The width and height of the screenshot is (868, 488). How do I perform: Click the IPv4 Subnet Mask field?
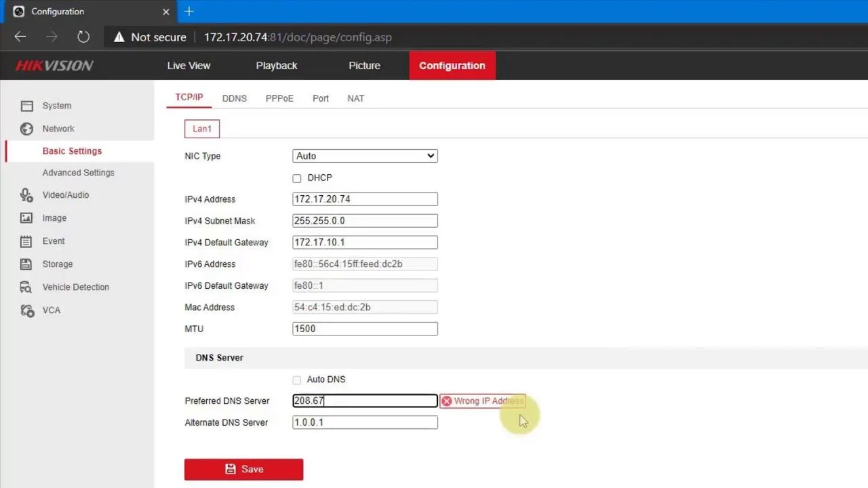tap(365, 221)
